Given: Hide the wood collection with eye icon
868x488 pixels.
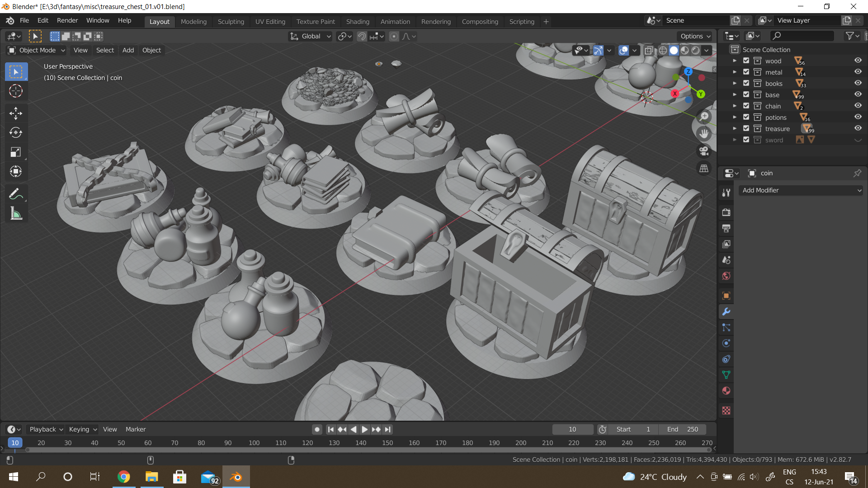Looking at the screenshot, I should (x=858, y=61).
